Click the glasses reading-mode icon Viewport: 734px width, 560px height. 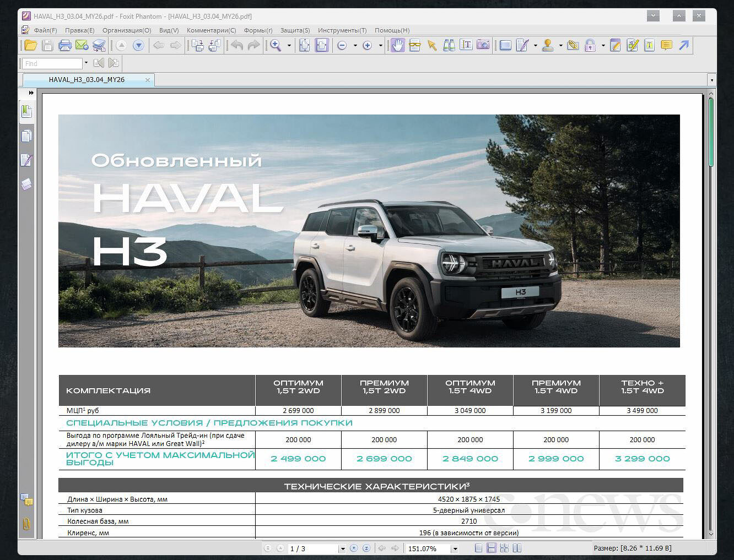[x=414, y=46]
